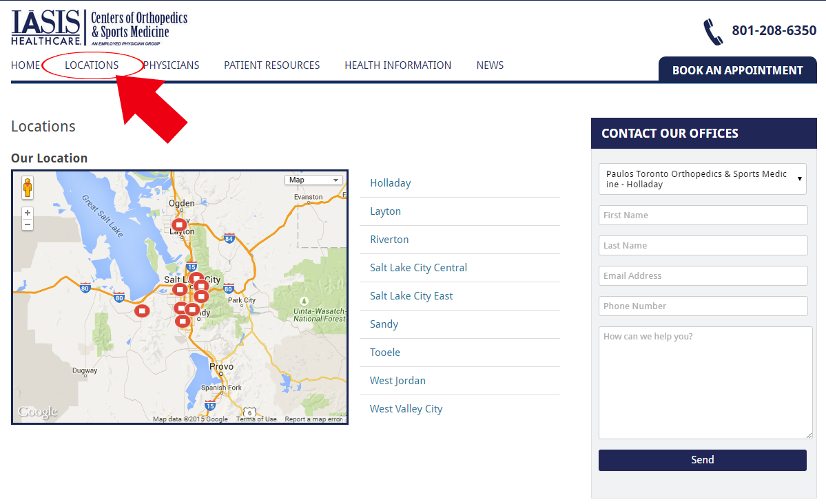Open the West Jordan location link
The width and height of the screenshot is (826, 504).
point(397,381)
